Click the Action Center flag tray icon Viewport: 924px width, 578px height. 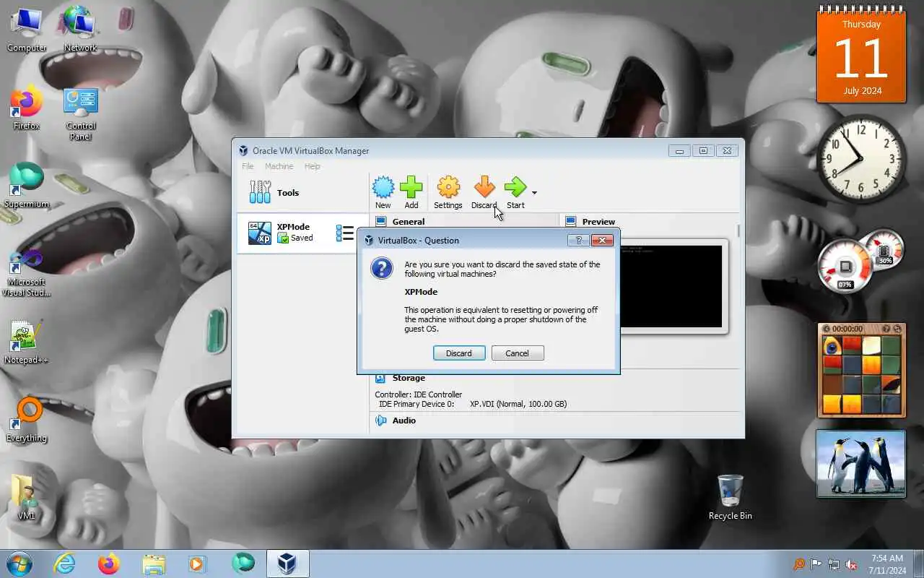click(816, 564)
